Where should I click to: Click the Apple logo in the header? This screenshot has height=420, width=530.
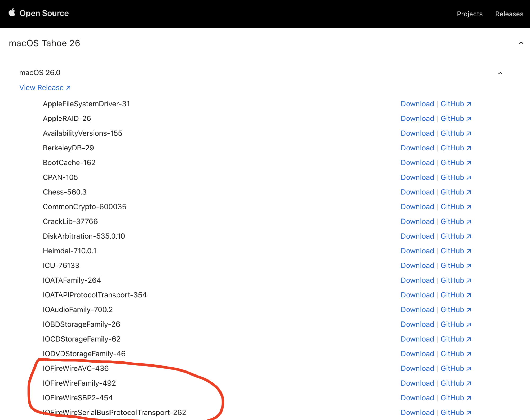coord(12,13)
